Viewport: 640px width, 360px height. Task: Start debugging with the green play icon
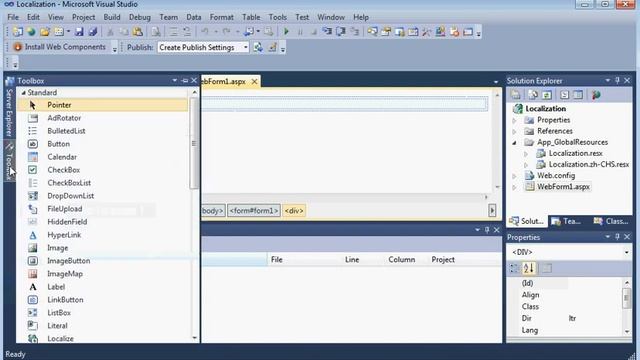click(286, 32)
